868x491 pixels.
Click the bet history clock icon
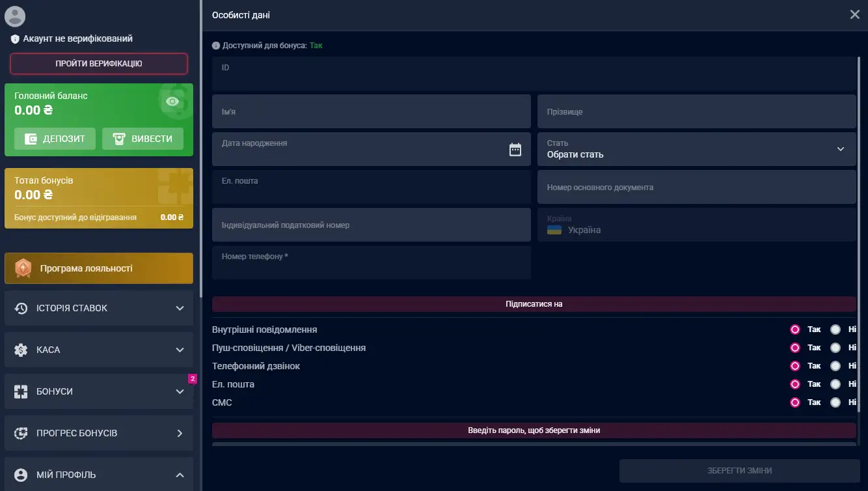pyautogui.click(x=21, y=308)
